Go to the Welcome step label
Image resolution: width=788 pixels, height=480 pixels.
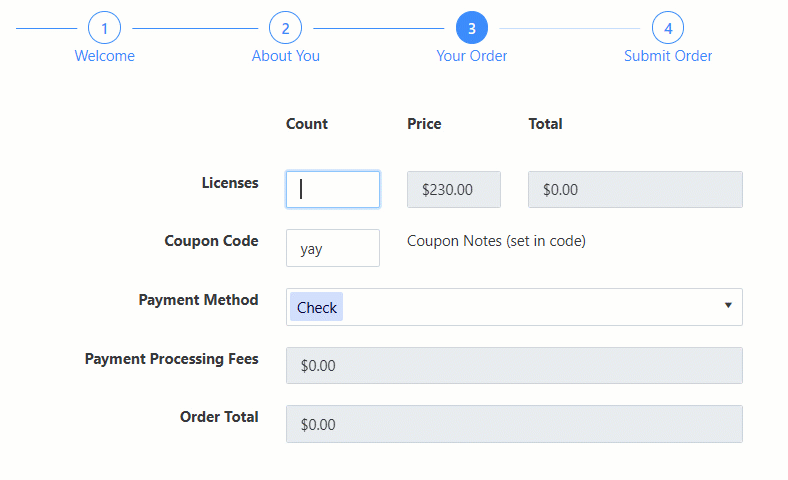coord(104,56)
